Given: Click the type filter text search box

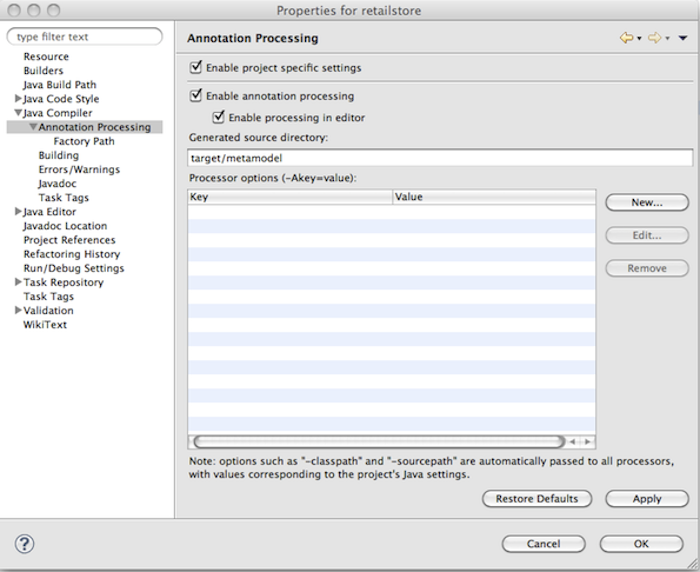Looking at the screenshot, I should tap(84, 37).
